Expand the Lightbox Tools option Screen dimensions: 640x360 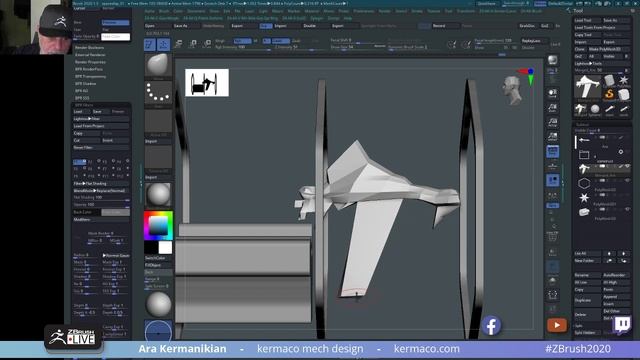pos(602,64)
